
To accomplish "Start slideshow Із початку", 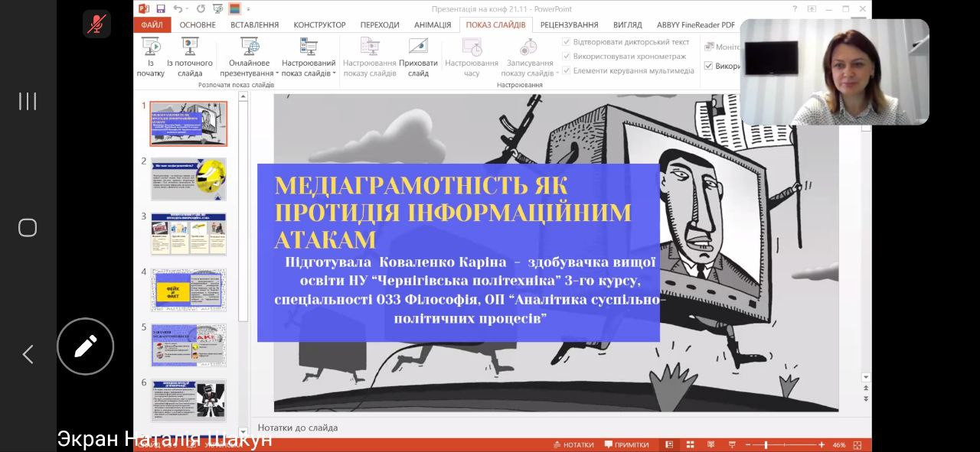I will point(151,57).
